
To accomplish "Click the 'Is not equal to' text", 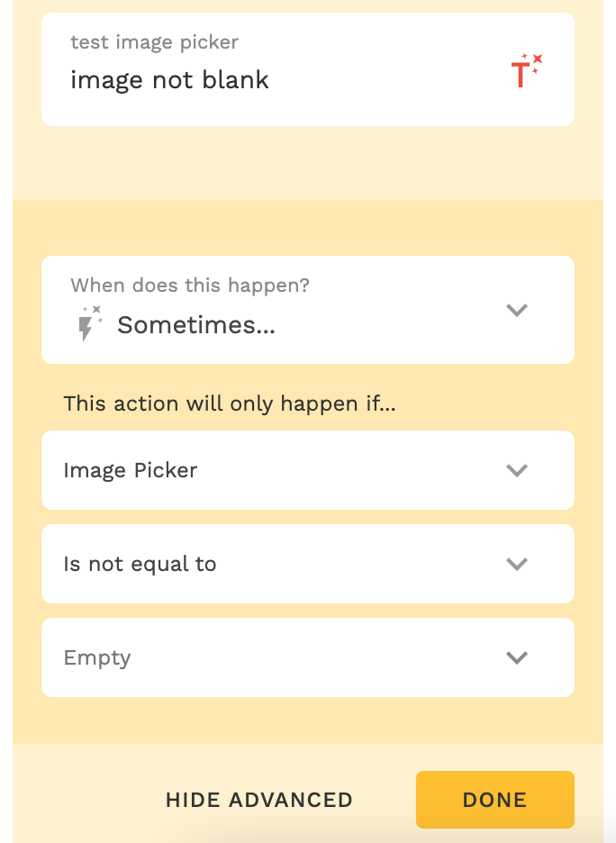I will click(x=140, y=564).
